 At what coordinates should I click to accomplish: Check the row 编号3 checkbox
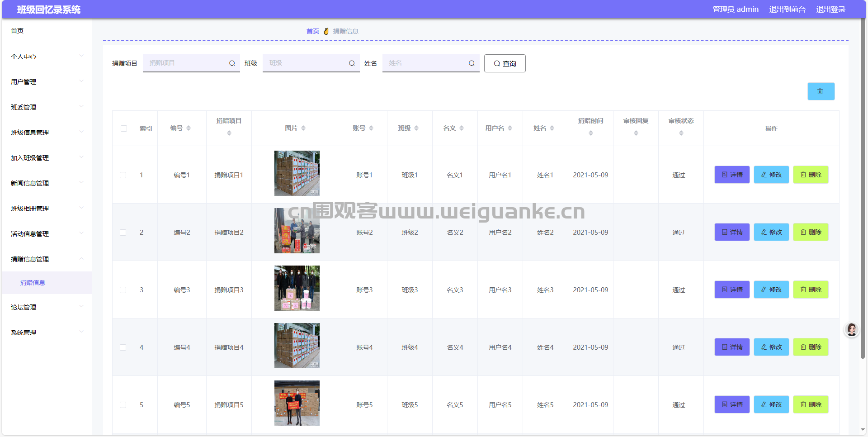coord(123,290)
